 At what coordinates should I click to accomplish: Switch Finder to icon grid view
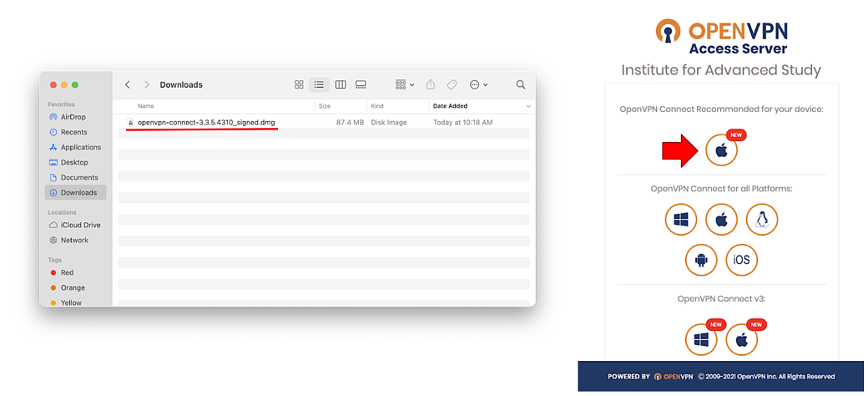point(299,84)
